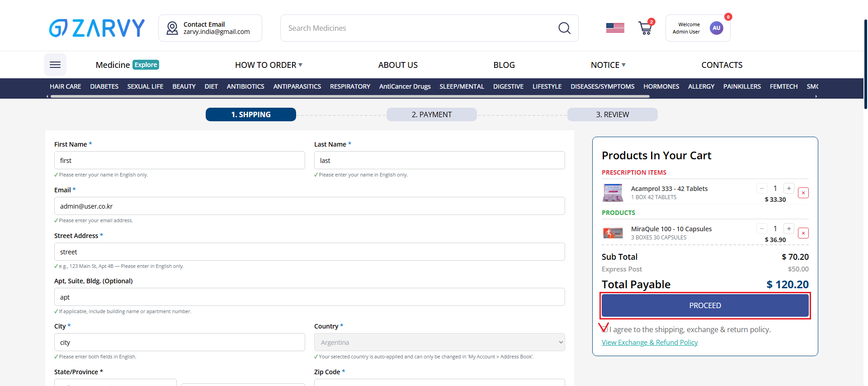Screen dimensions: 868x386
Task: Open the HAIR CARE category
Action: pos(66,86)
